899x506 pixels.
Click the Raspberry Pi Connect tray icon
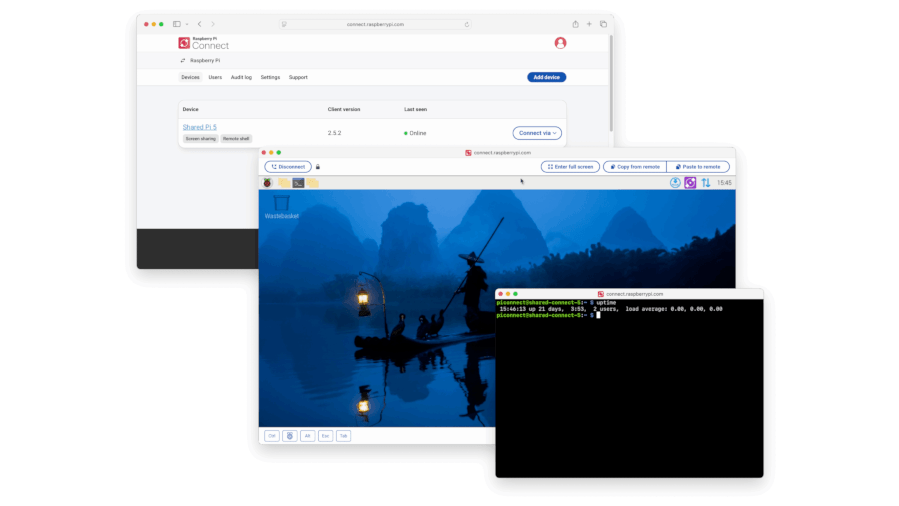click(x=690, y=183)
